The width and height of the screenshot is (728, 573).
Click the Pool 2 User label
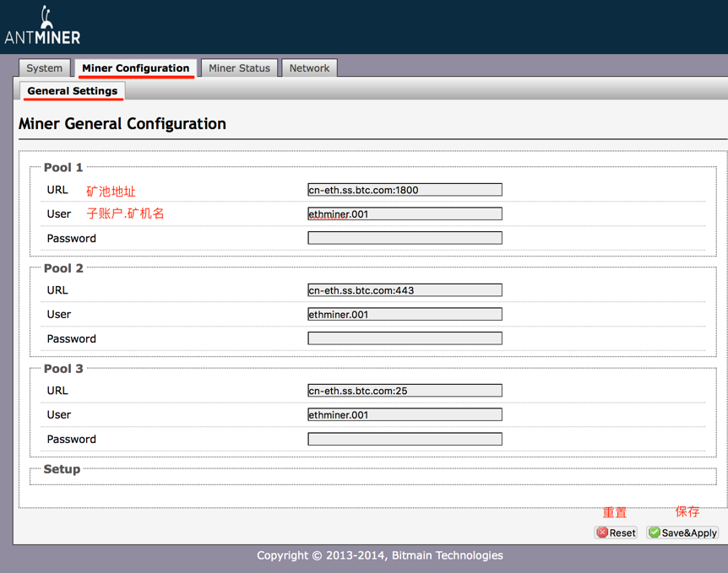[x=58, y=314]
